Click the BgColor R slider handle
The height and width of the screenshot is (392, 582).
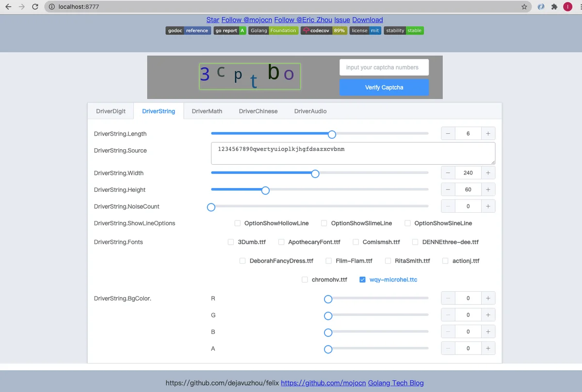(328, 299)
